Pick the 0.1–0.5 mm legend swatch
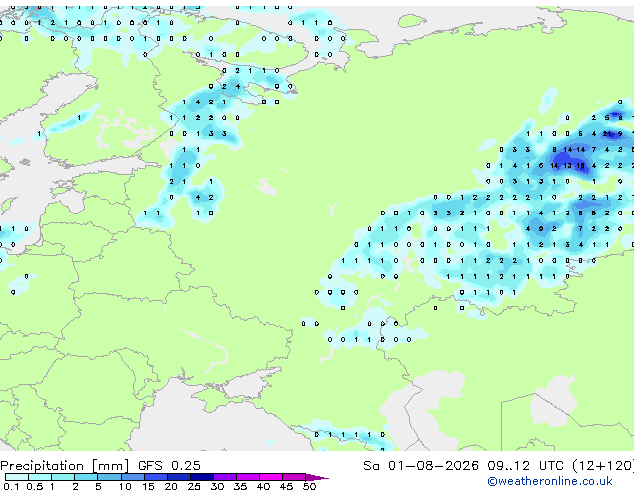Image resolution: width=634 pixels, height=490 pixels. pyautogui.click(x=17, y=477)
